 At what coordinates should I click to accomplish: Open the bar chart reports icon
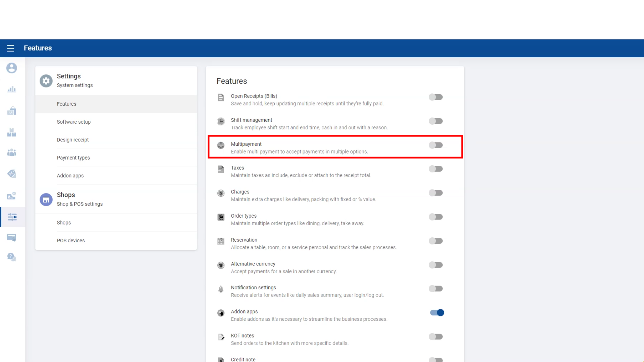11,89
